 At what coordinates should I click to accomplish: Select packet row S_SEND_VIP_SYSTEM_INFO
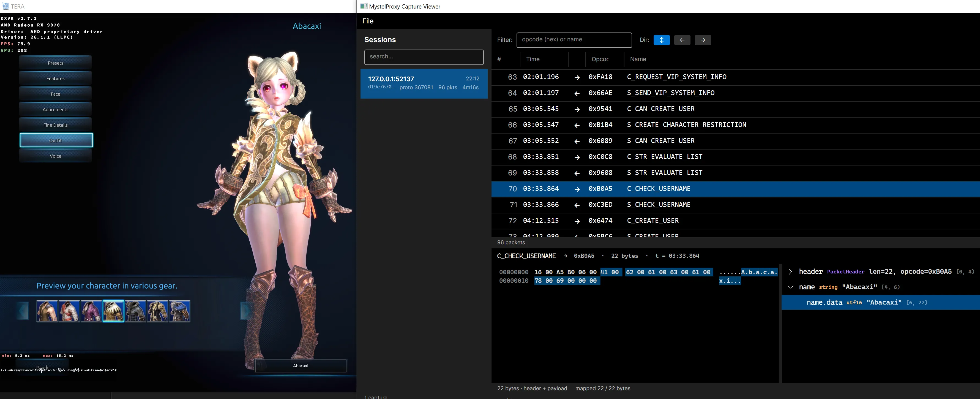pyautogui.click(x=735, y=93)
